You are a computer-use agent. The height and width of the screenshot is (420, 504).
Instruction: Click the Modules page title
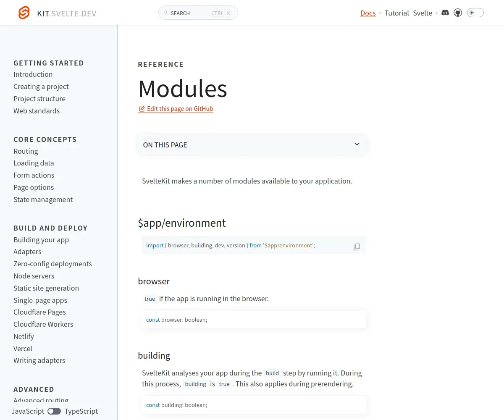pyautogui.click(x=183, y=89)
